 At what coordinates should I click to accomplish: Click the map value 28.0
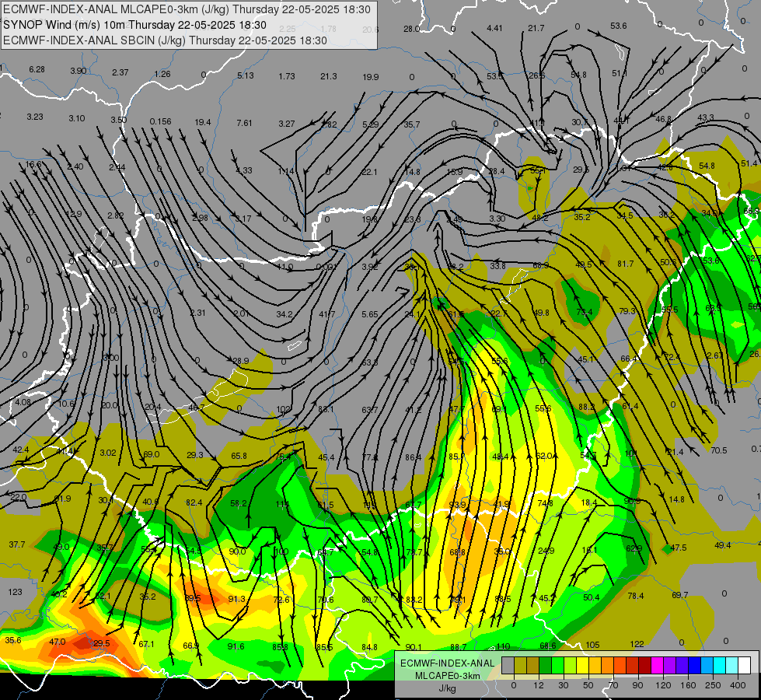(x=411, y=29)
